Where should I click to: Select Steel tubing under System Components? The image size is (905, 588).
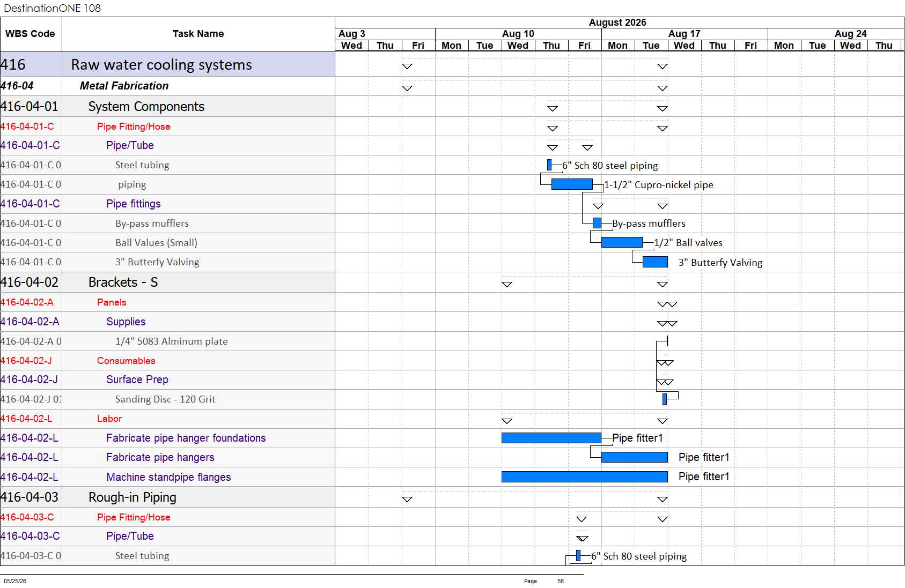142,165
